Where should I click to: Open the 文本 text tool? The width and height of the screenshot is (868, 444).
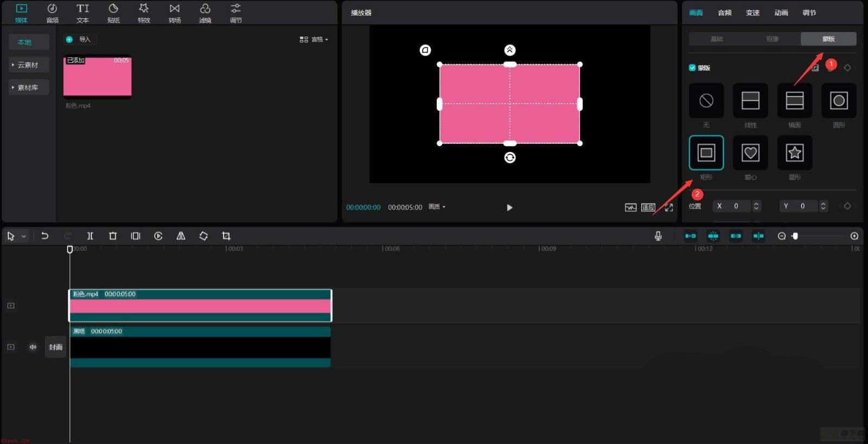(x=82, y=13)
